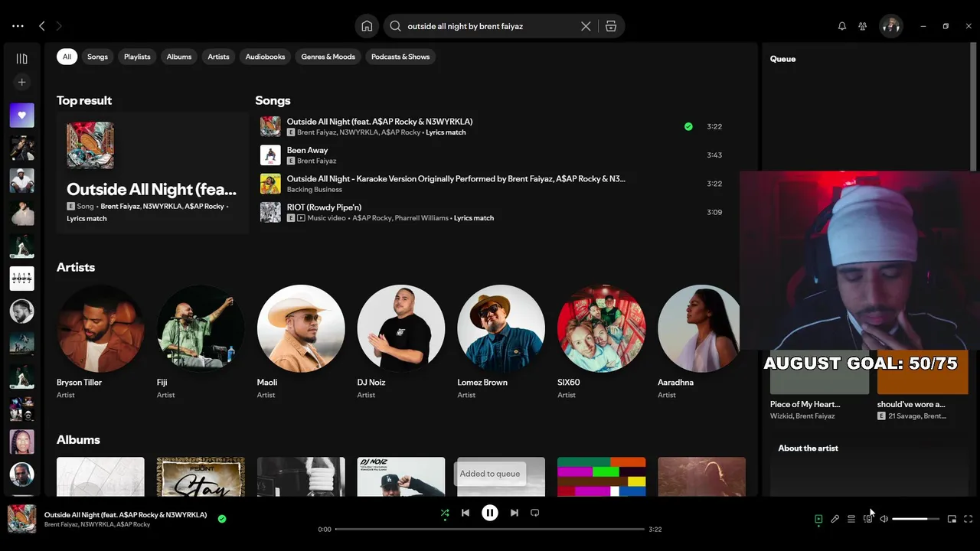
Task: Open the Stay album cover in Albums
Action: pyautogui.click(x=201, y=477)
